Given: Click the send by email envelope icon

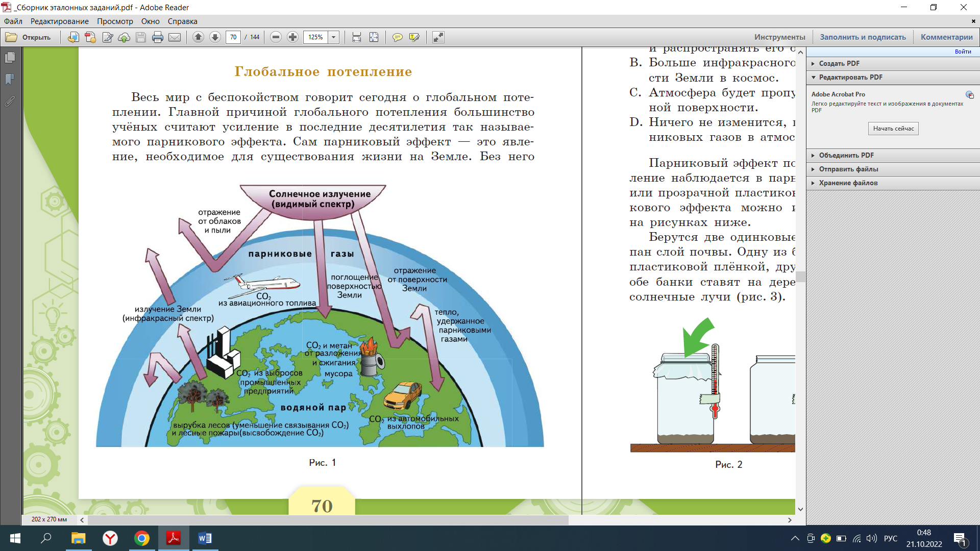Looking at the screenshot, I should click(175, 37).
